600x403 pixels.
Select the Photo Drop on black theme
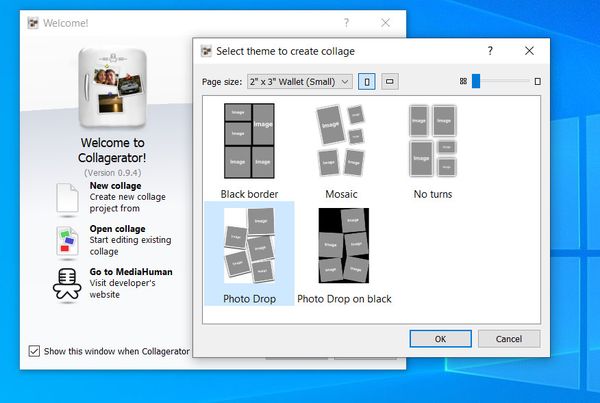click(344, 256)
